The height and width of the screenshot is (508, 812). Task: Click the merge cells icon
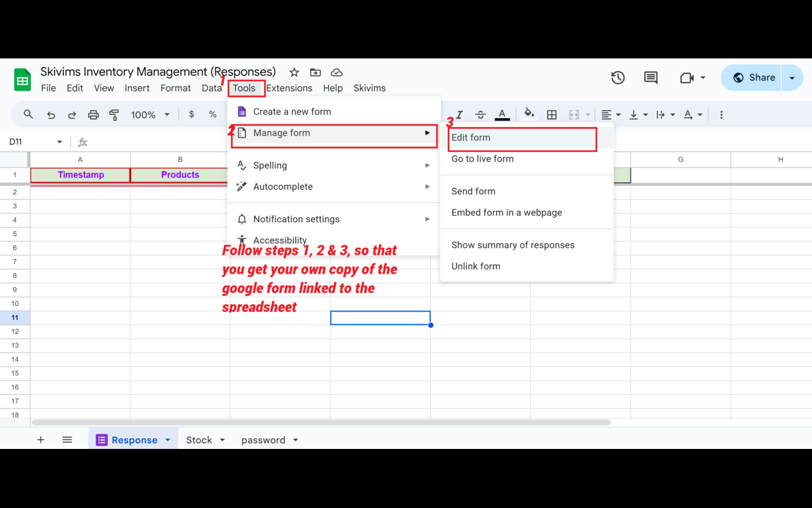[574, 115]
